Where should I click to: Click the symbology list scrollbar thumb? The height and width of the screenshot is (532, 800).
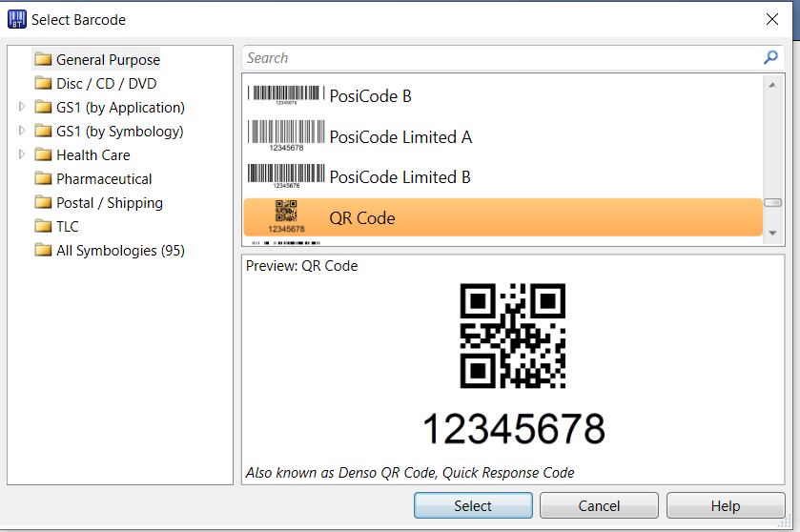point(772,203)
